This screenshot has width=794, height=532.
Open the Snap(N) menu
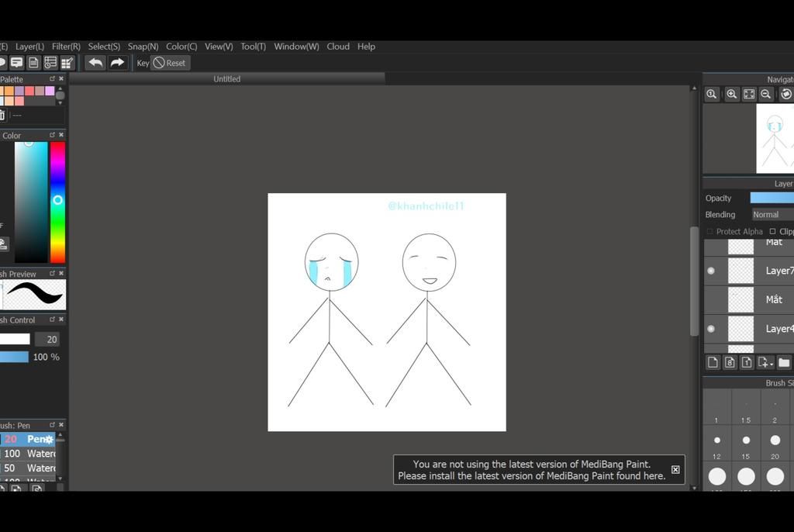(143, 46)
